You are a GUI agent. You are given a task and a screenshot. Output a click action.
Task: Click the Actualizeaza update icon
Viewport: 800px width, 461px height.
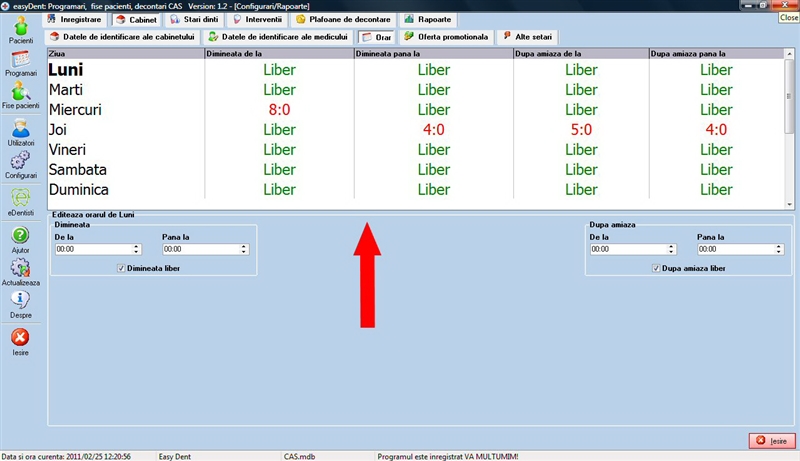point(21,270)
